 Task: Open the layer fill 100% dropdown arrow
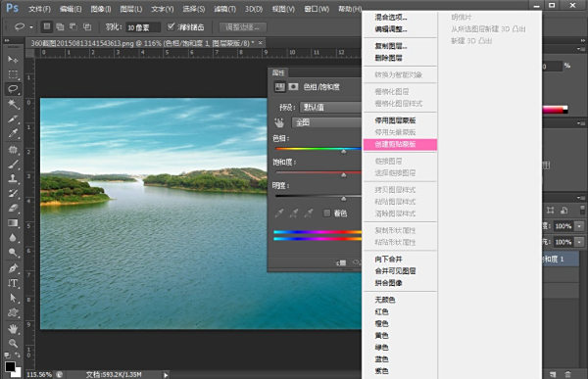580,242
